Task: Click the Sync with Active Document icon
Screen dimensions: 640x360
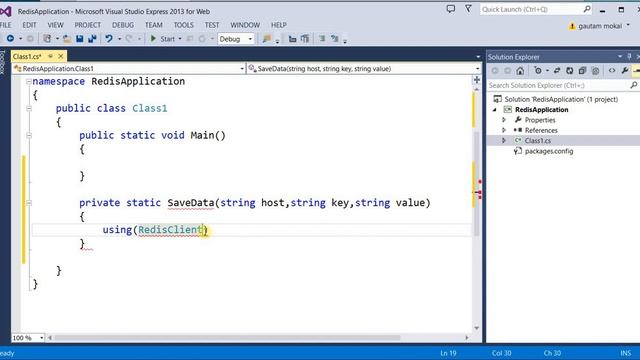Action: tap(557, 71)
